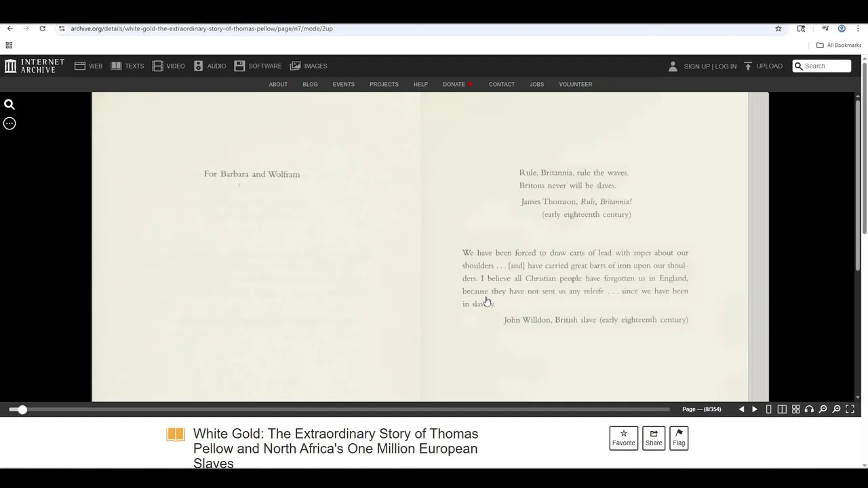Switch to two-page view
The width and height of the screenshot is (868, 488).
782,409
